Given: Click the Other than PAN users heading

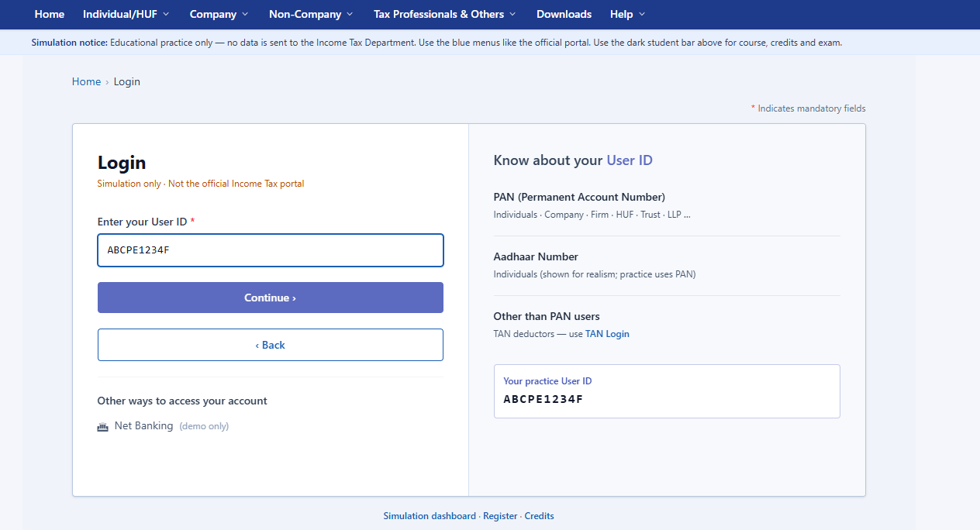Looking at the screenshot, I should tap(547, 316).
